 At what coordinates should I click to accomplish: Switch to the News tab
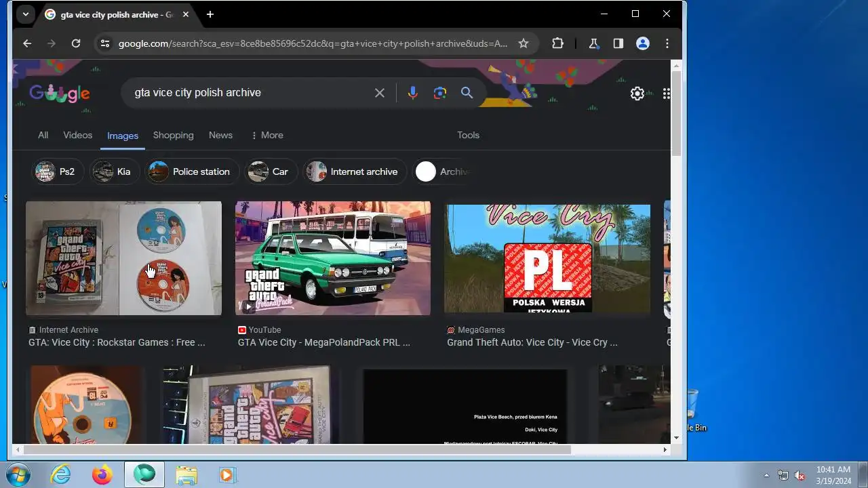(220, 135)
